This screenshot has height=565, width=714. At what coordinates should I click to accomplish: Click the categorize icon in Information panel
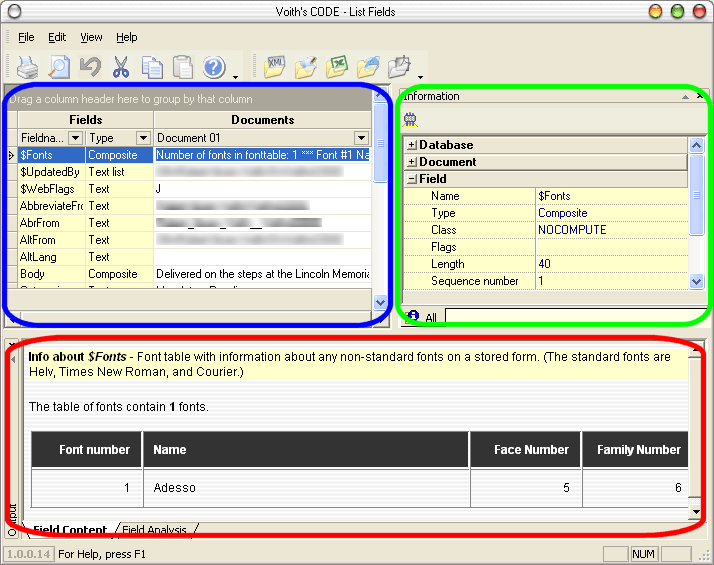pos(410,120)
